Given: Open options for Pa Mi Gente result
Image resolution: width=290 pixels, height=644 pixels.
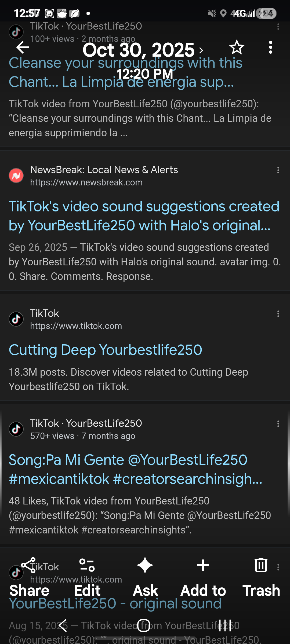Looking at the screenshot, I should tap(278, 424).
